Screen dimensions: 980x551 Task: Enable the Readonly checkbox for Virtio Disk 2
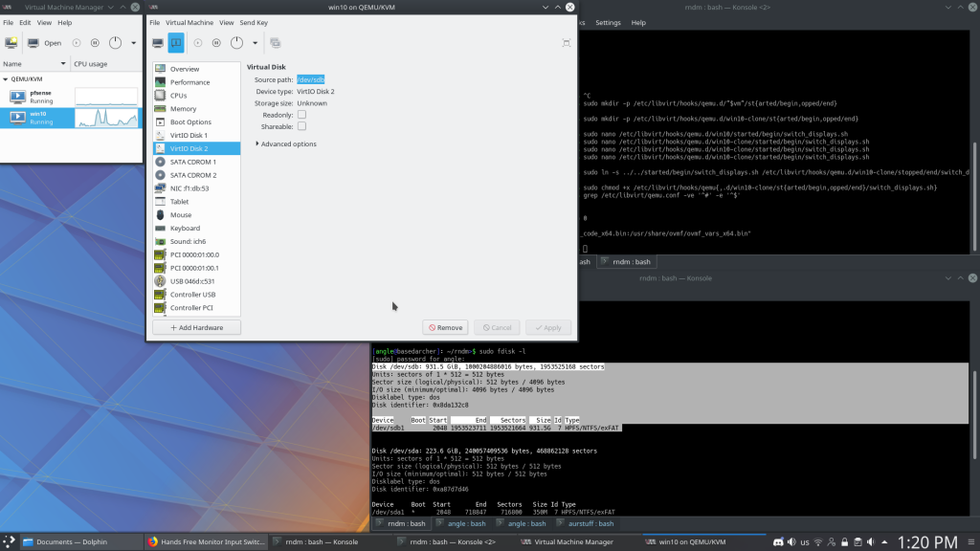tap(301, 113)
